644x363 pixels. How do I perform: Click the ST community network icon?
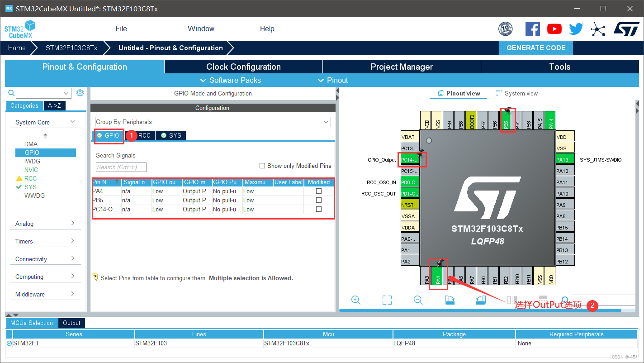[x=598, y=30]
